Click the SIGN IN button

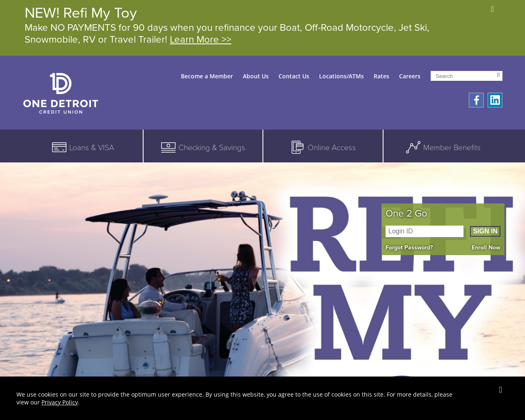[x=485, y=231]
